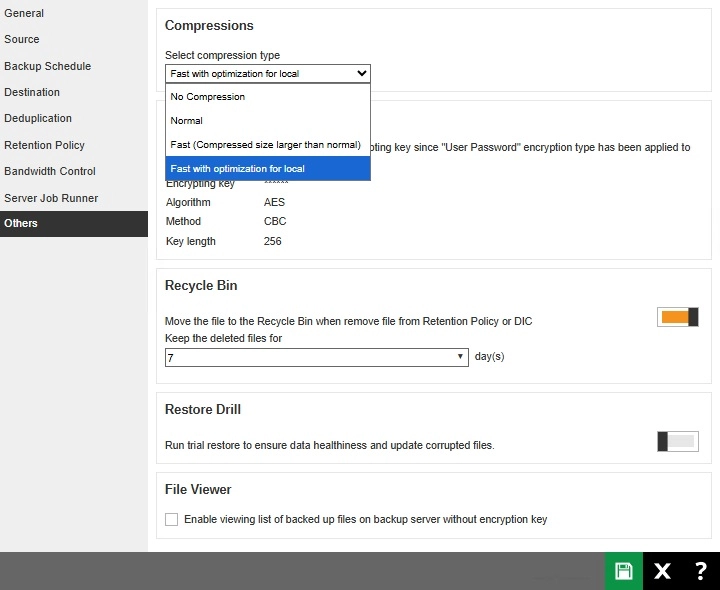Select Fast (Compressed size larger than normal)
Screen dimensions: 720x590
point(267,145)
